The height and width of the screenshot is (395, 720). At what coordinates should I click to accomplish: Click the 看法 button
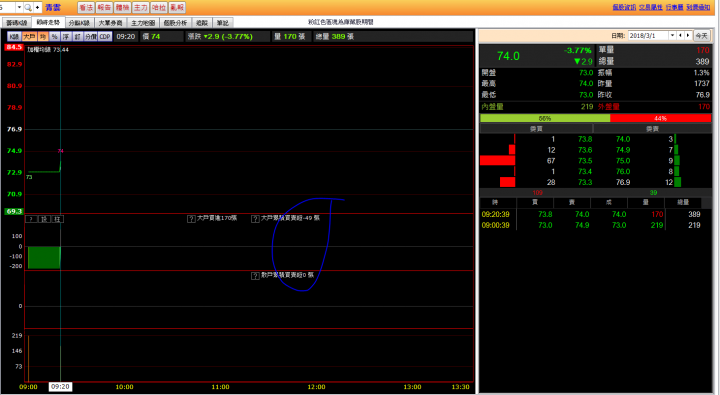86,7
